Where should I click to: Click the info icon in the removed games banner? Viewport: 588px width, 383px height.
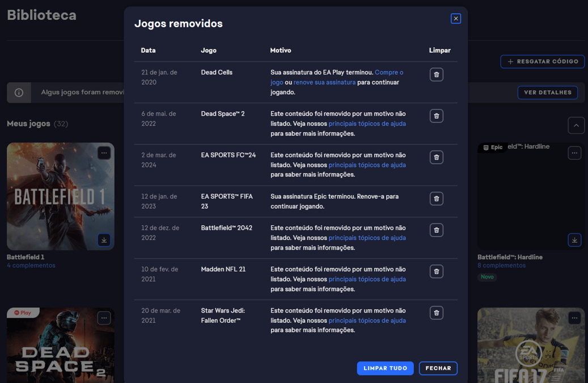tap(19, 92)
